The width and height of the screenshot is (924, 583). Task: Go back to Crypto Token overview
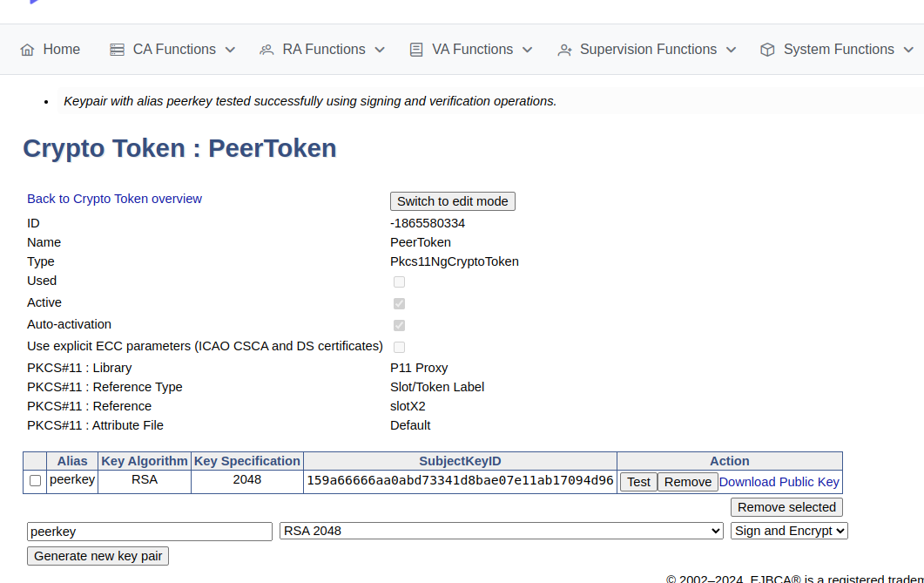tap(114, 199)
